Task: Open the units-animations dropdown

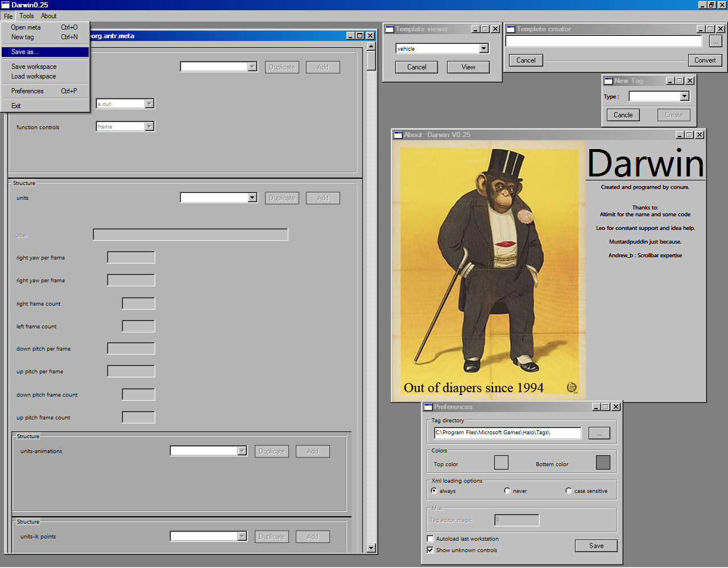Action: pos(242,451)
